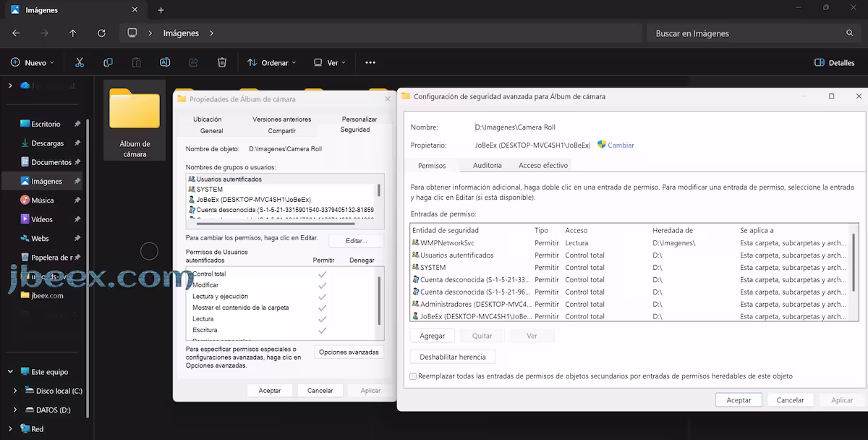Select Usuarios autentificados in permission entries
The image size is (868, 440).
pyautogui.click(x=629, y=255)
